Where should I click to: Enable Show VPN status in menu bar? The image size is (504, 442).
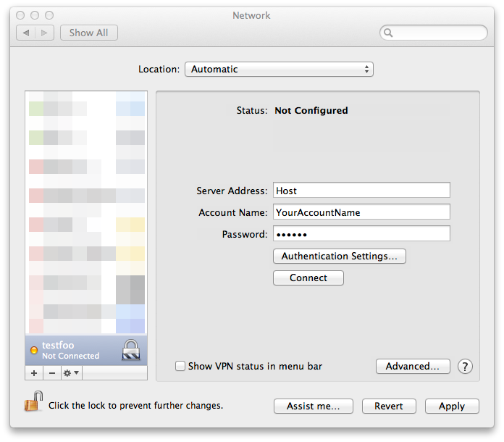180,366
